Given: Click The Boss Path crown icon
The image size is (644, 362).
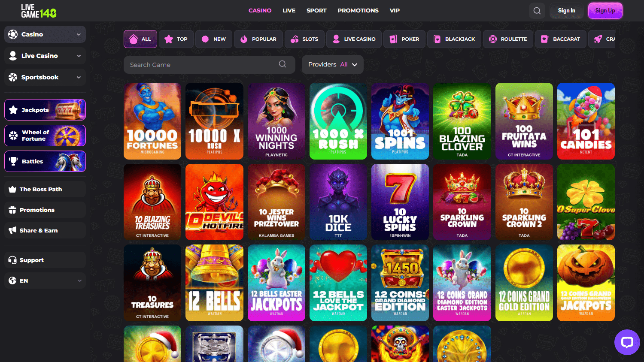Looking at the screenshot, I should pyautogui.click(x=12, y=189).
